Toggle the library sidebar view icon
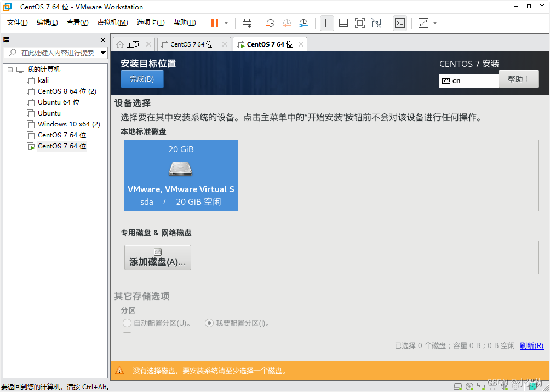The image size is (550, 392). click(327, 23)
